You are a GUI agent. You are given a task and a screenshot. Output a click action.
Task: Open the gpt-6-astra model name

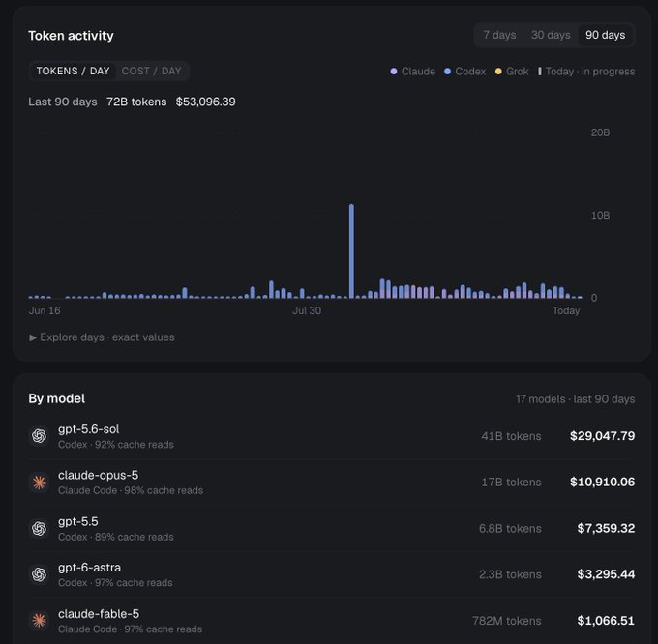coord(89,568)
